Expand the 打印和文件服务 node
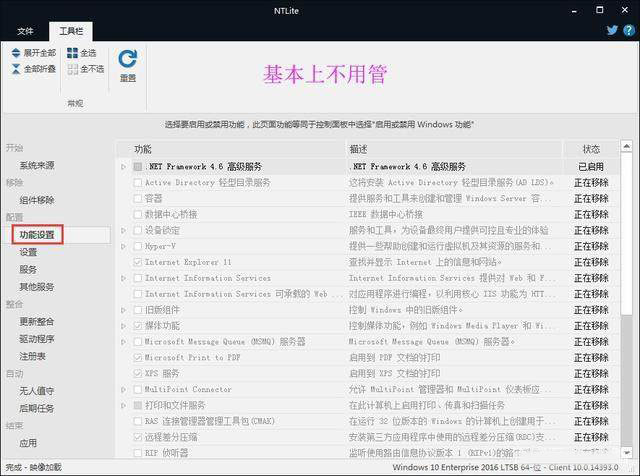Image resolution: width=640 pixels, height=476 pixels. point(124,405)
